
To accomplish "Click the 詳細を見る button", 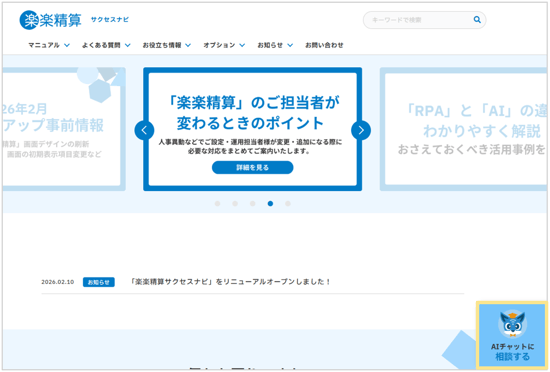I will click(253, 168).
